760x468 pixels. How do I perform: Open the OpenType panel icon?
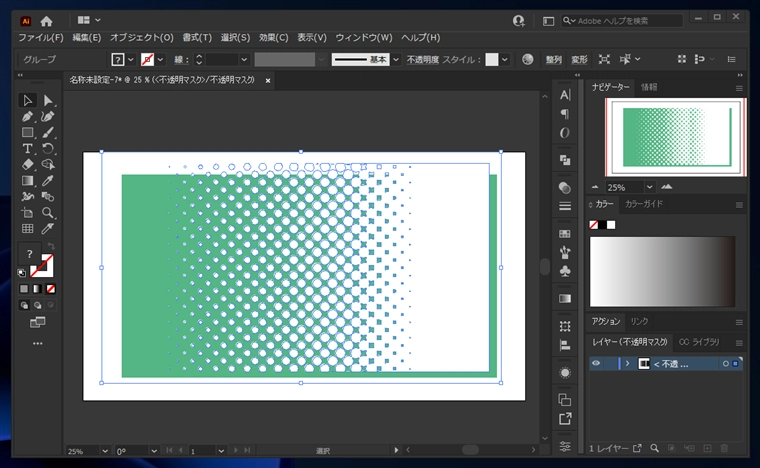[565, 133]
